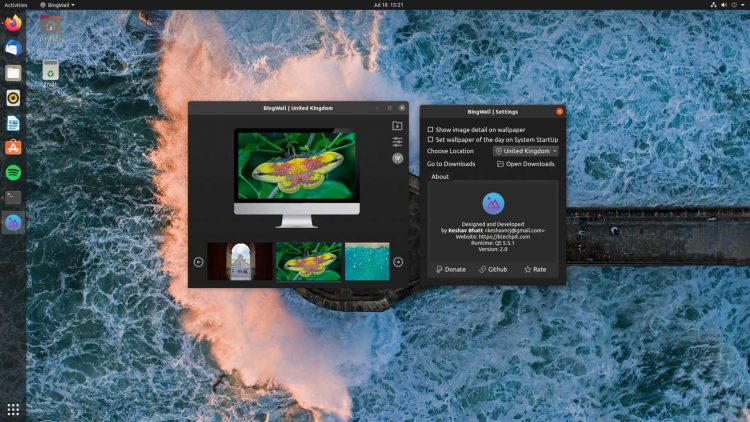Open Firefox from the dock
This screenshot has height=422, width=750.
click(13, 23)
